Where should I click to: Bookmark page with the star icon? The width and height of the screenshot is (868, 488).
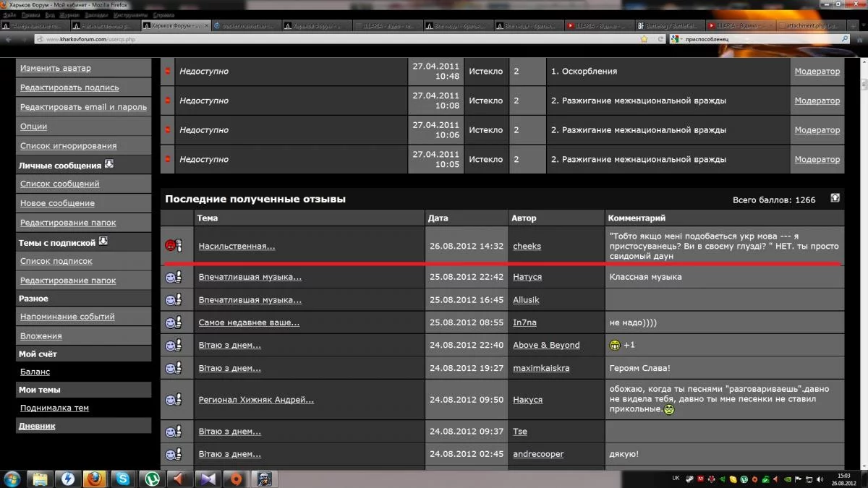(x=644, y=39)
